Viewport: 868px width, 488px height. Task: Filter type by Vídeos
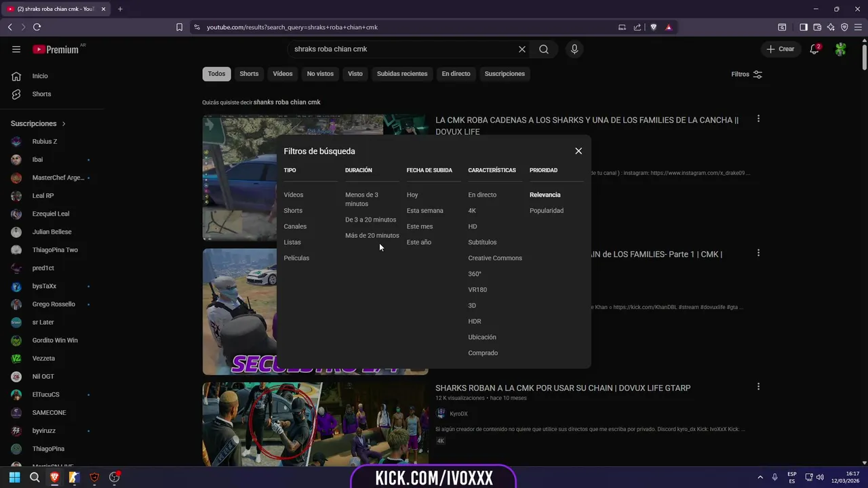(x=294, y=195)
